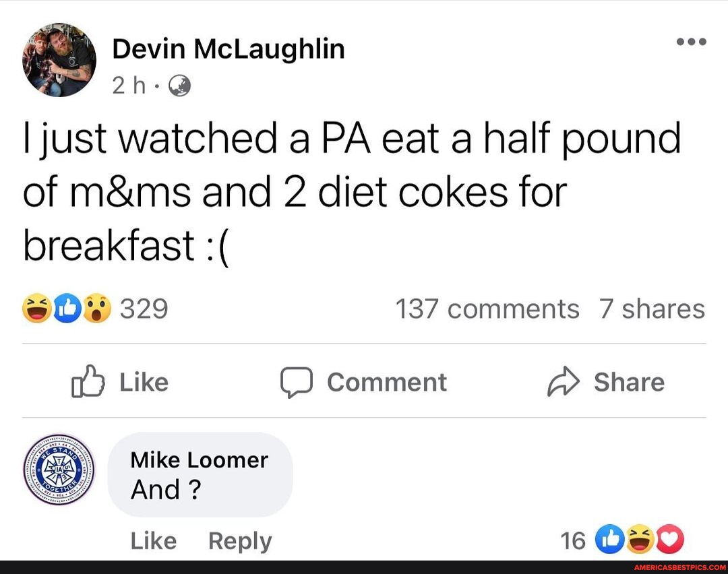View the 329 reactions breakdown
The image size is (728, 574).
click(x=145, y=309)
